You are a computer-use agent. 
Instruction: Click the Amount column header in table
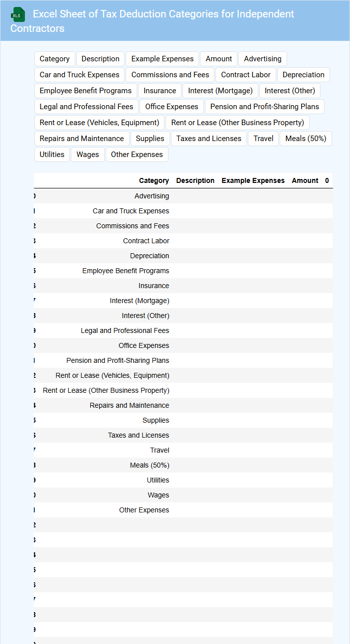tap(305, 180)
